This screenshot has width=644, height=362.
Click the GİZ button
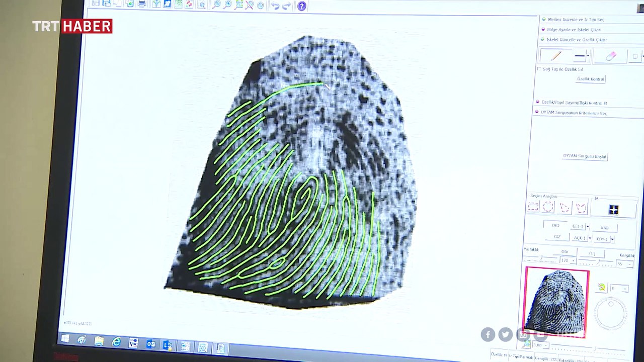click(557, 237)
